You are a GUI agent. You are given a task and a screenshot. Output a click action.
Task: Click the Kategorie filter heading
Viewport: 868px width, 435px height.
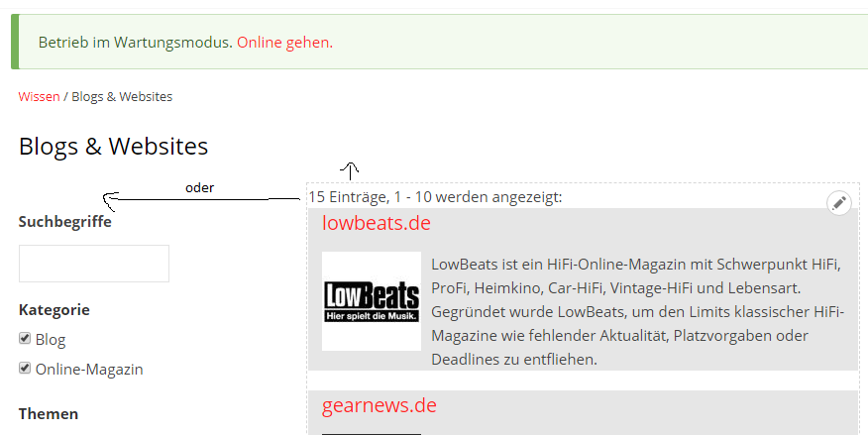[x=54, y=309]
